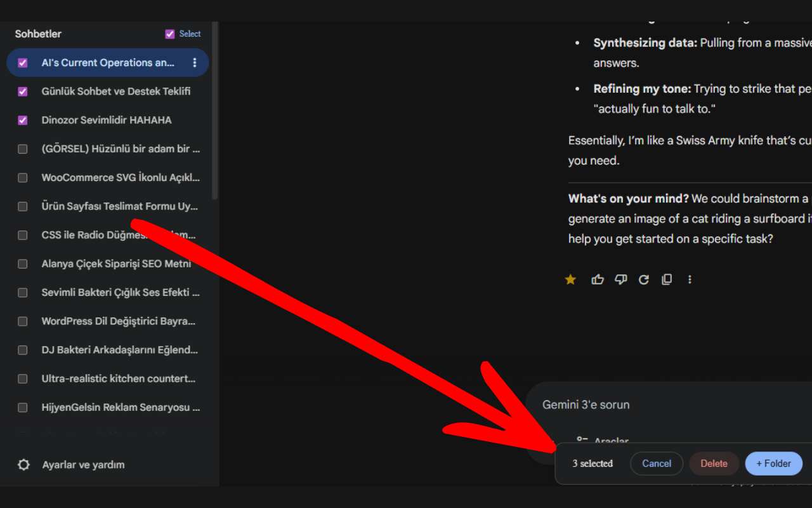Cancel the 3 selected chats
This screenshot has height=508, width=812.
[x=657, y=464]
